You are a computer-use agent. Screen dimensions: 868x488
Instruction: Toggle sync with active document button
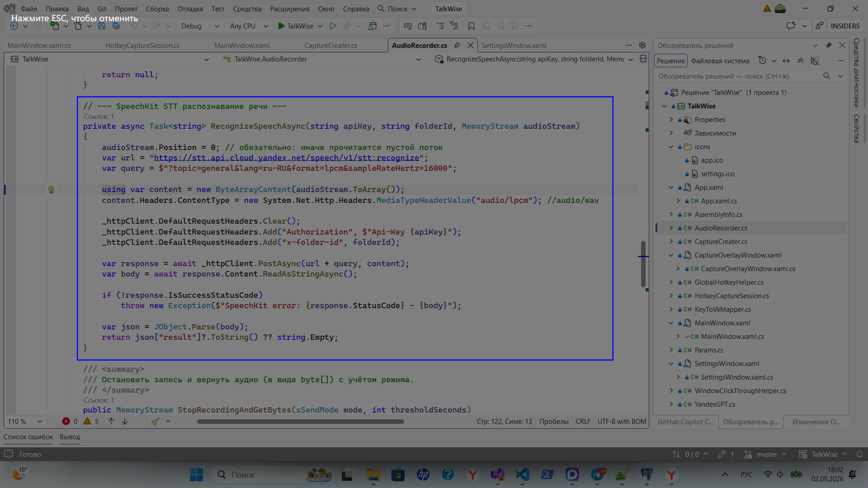[786, 61]
